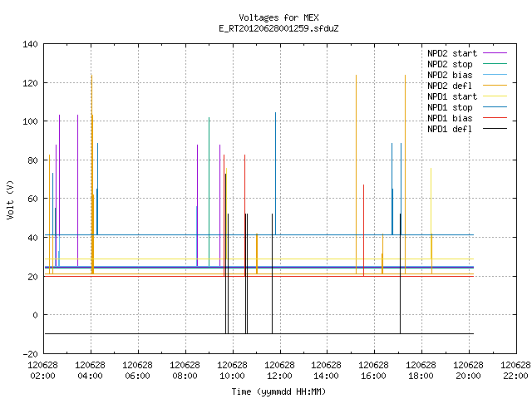Click the 'NPD1 stop' legend label
The height and width of the screenshot is (399, 532).
coord(450,107)
